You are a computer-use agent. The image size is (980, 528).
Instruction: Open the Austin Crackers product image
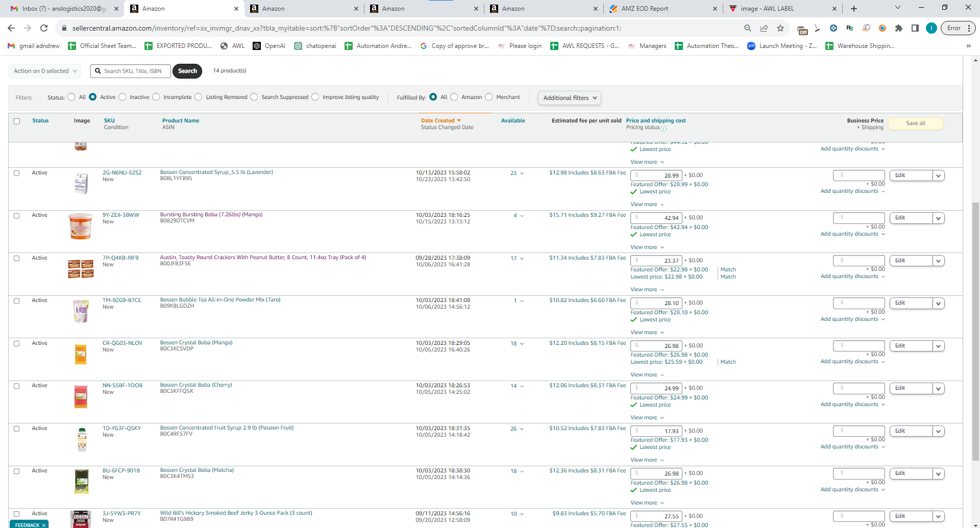(81, 268)
